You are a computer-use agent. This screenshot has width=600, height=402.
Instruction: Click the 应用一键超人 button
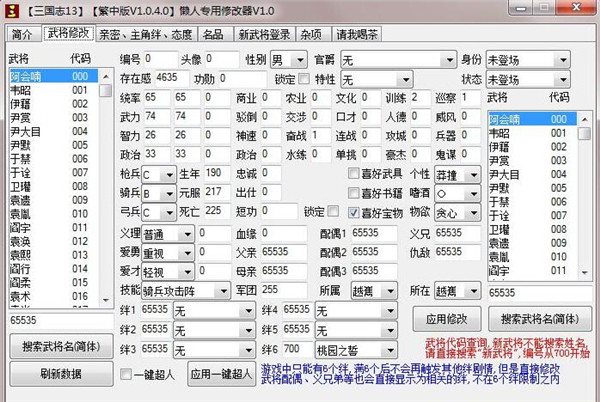[x=221, y=374]
